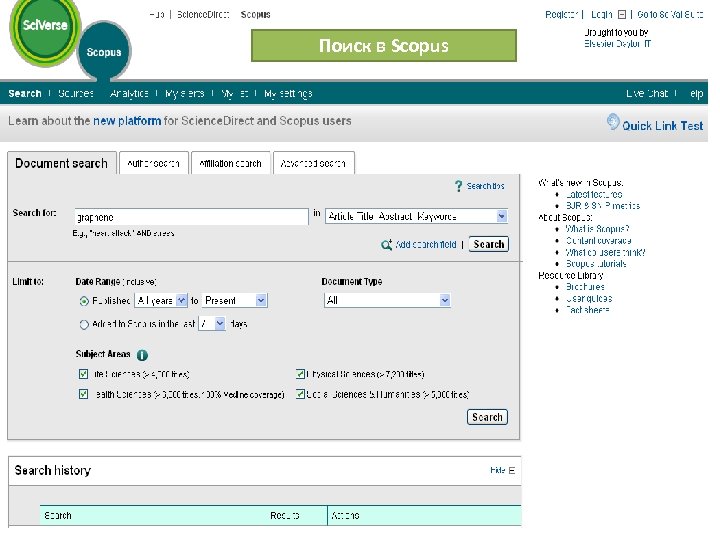This screenshot has width=720, height=540.
Task: Select the Published date range radio
Action: click(84, 301)
